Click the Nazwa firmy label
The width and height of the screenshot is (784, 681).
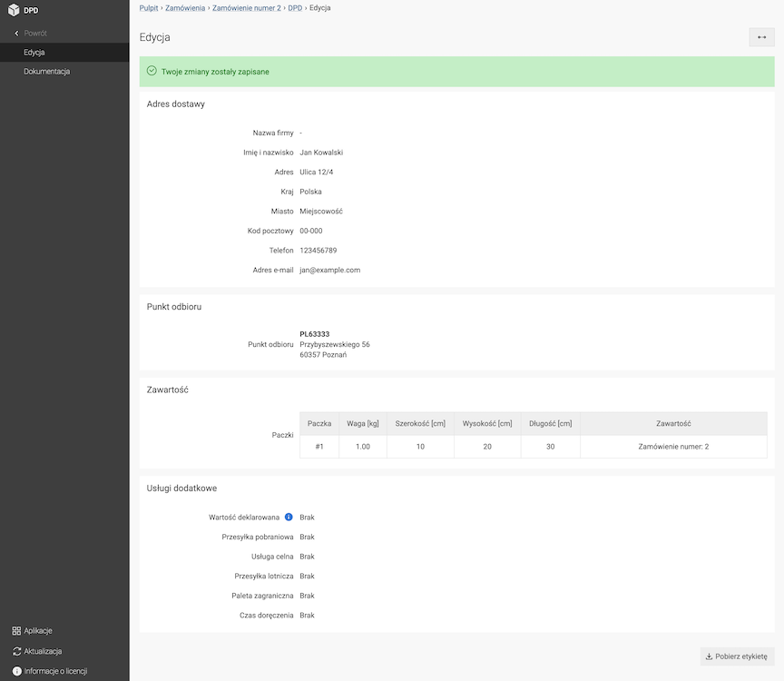[x=273, y=133]
